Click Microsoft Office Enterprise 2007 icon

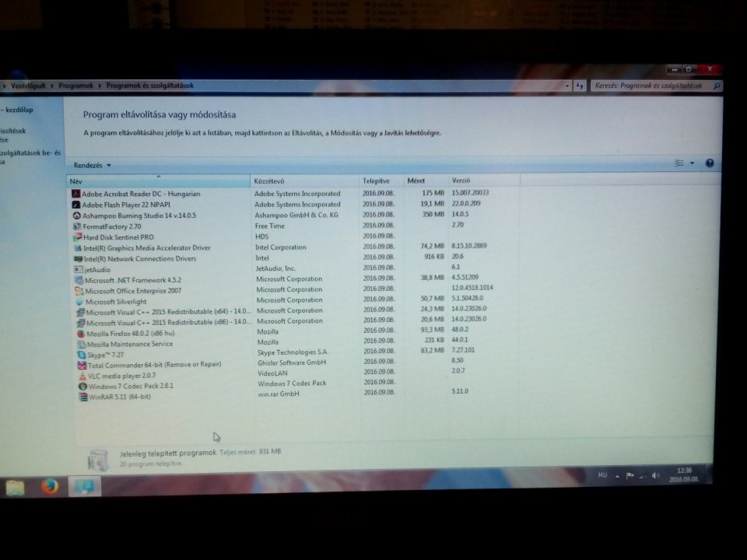(79, 291)
